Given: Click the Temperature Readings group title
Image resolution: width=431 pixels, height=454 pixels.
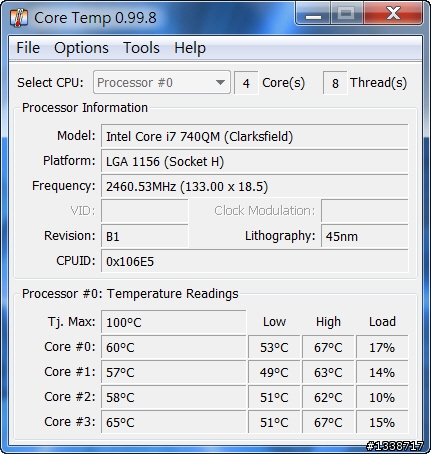Looking at the screenshot, I should click(x=130, y=294).
